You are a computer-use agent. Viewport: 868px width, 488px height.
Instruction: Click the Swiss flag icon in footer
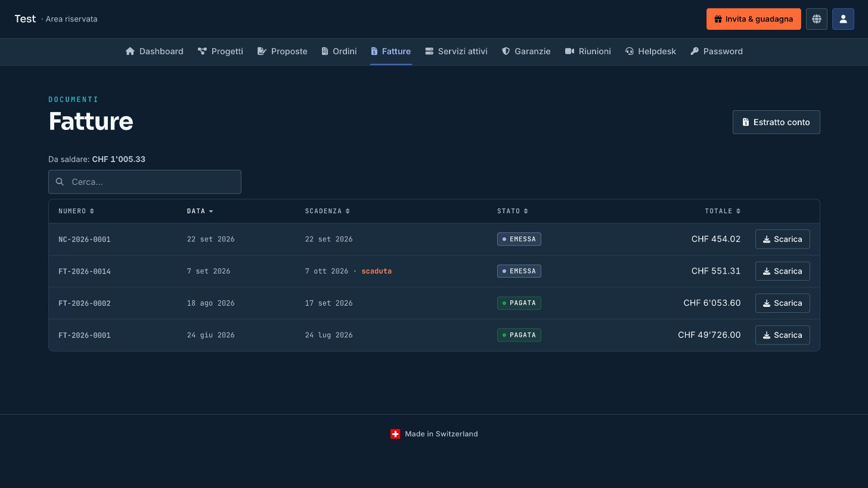pyautogui.click(x=395, y=434)
